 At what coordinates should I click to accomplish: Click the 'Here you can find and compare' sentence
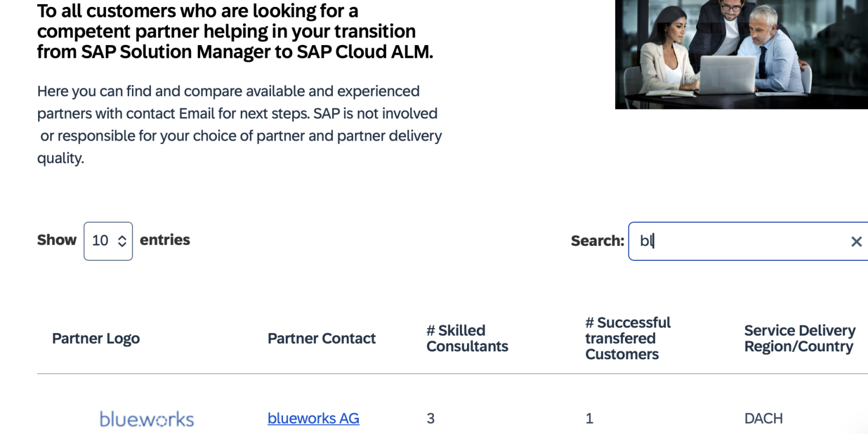228,91
